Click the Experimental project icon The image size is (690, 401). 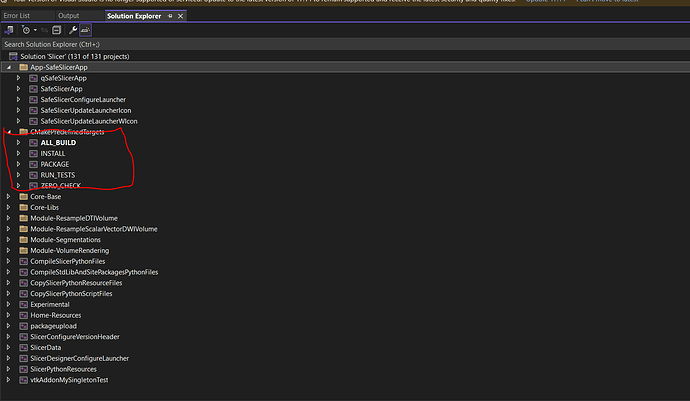24,305
